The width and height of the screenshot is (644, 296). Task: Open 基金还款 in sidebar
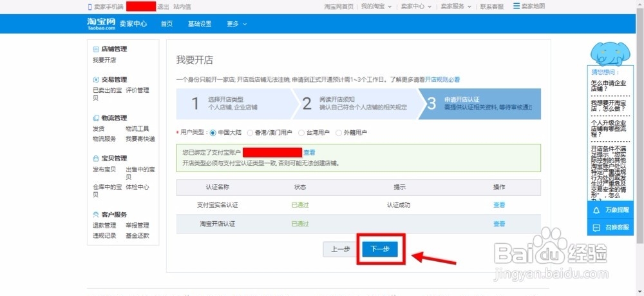pyautogui.click(x=137, y=235)
